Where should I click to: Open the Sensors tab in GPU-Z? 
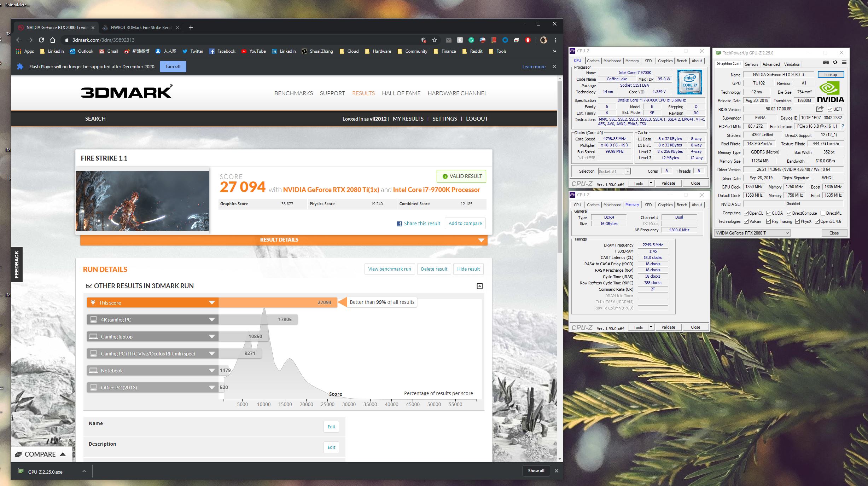pos(751,64)
